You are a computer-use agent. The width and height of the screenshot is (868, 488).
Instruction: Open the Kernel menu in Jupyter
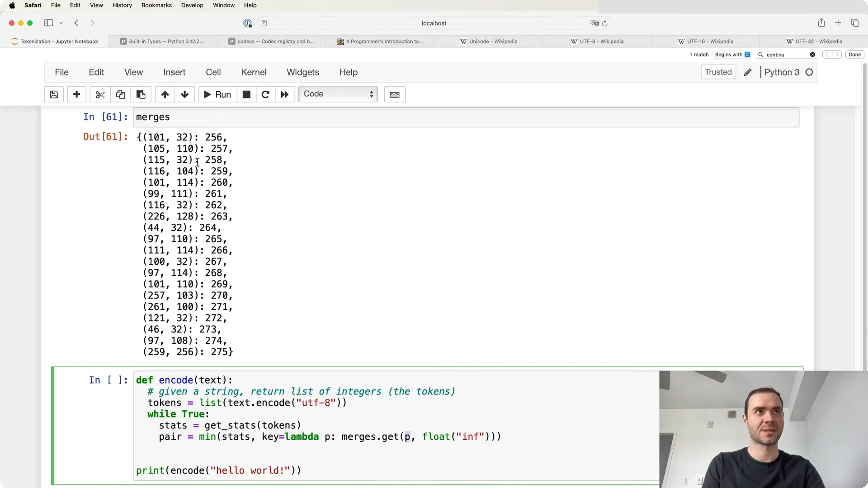click(x=254, y=72)
